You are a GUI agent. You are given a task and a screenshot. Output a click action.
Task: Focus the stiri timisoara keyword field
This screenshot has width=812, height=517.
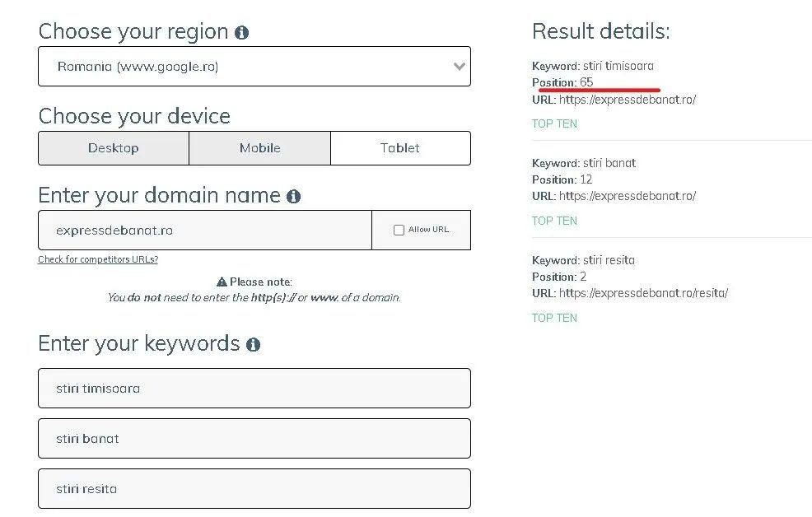click(254, 389)
